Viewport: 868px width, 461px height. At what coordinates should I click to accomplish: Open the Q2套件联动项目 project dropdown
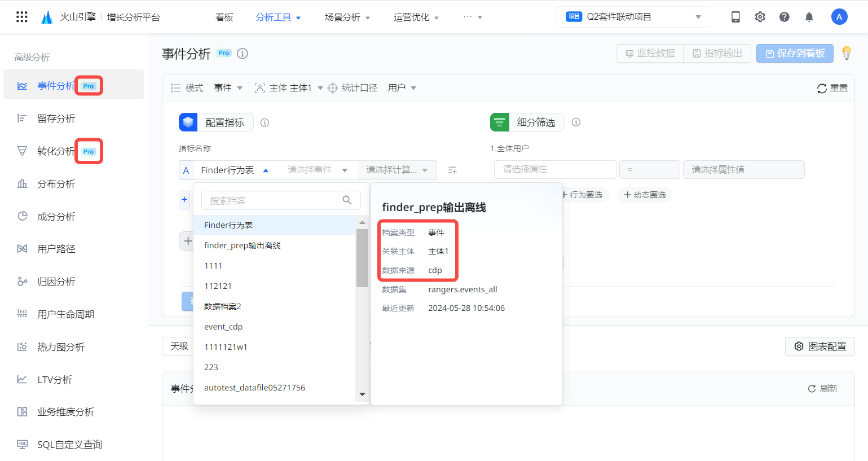coord(633,17)
